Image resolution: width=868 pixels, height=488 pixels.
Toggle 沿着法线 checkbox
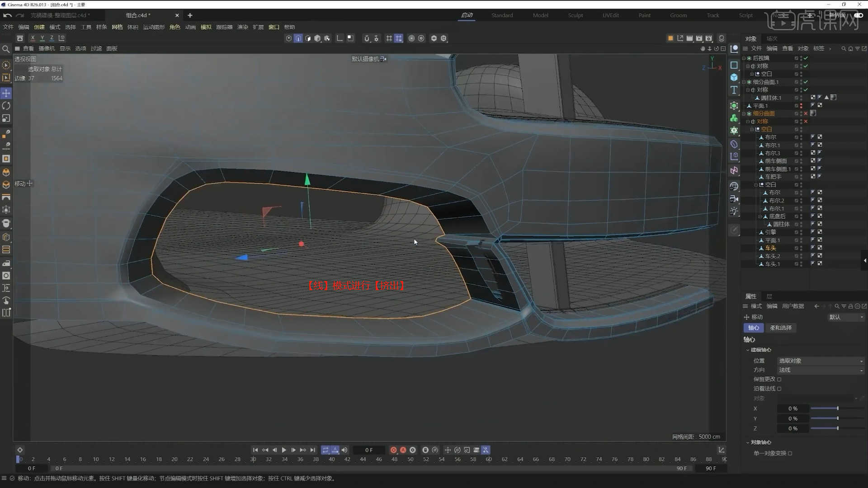(779, 389)
